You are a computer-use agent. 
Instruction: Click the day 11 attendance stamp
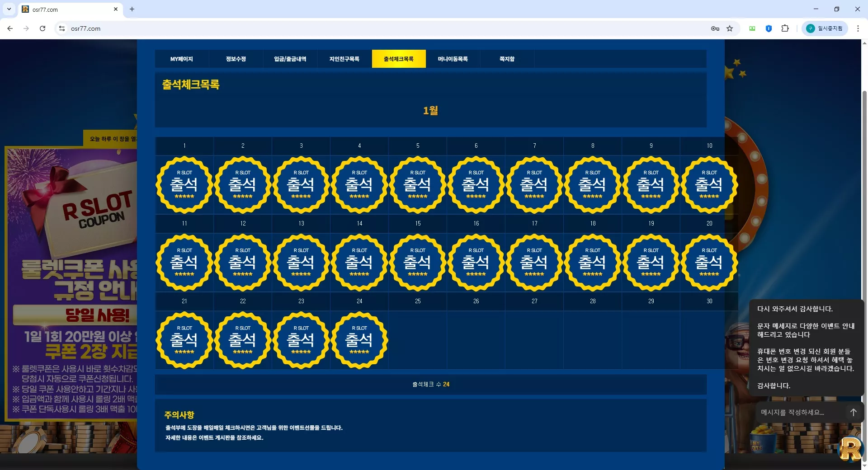[184, 262]
